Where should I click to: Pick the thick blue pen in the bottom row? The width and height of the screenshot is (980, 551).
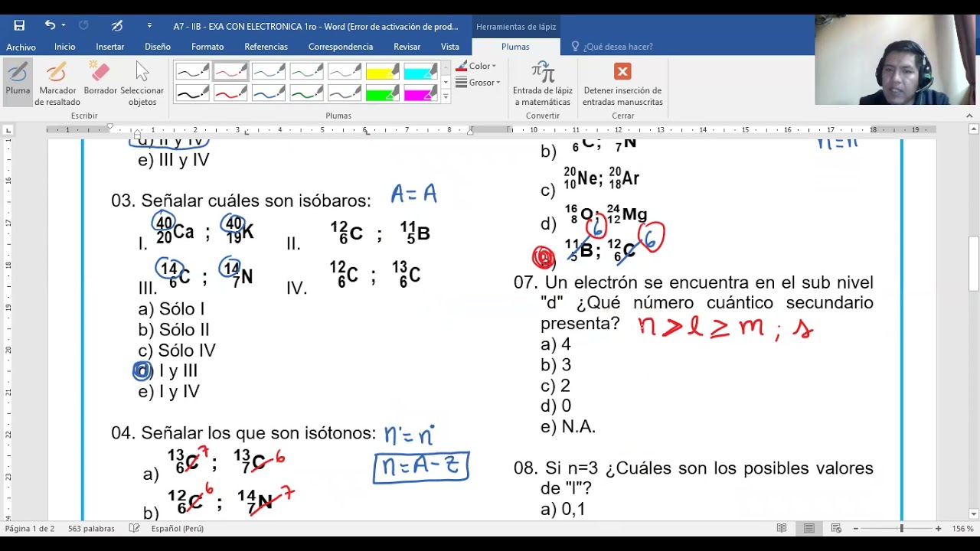[x=269, y=93]
